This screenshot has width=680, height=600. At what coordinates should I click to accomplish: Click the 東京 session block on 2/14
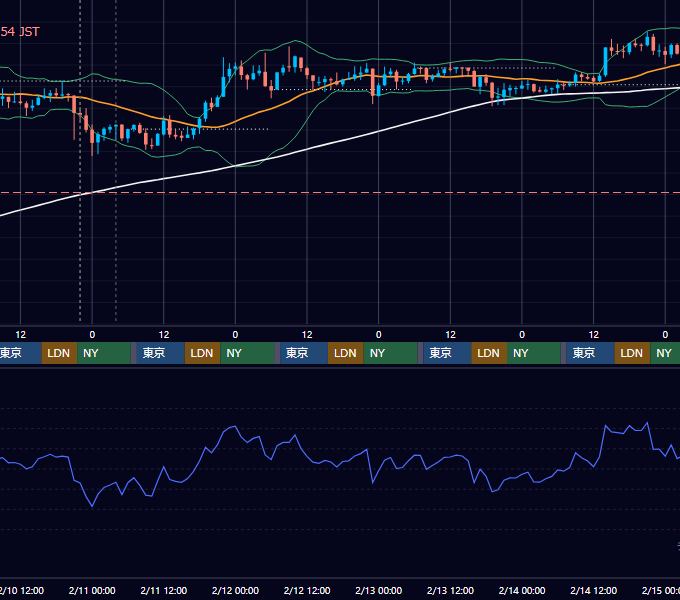pyautogui.click(x=588, y=353)
